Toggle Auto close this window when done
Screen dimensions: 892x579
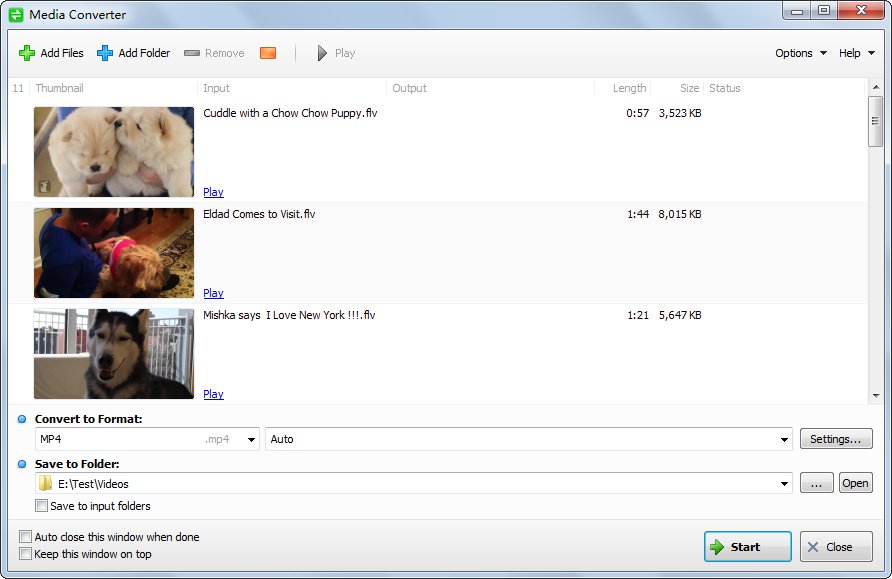pos(26,537)
